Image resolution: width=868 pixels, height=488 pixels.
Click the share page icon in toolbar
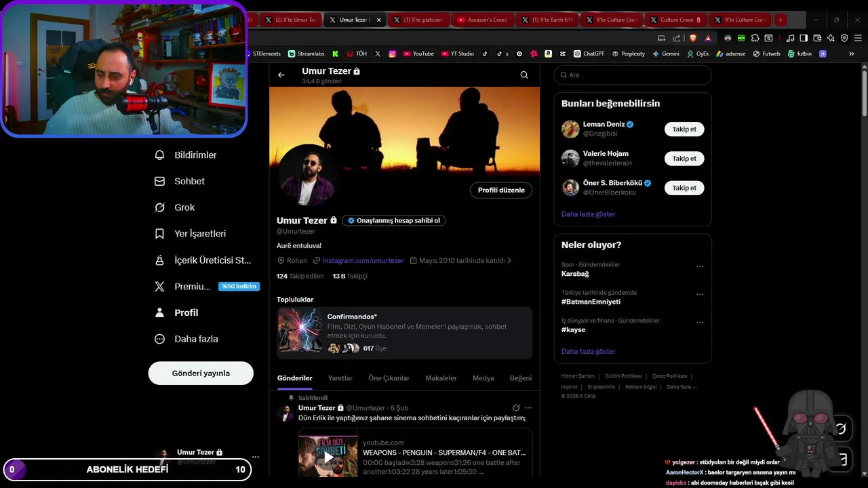tap(677, 38)
